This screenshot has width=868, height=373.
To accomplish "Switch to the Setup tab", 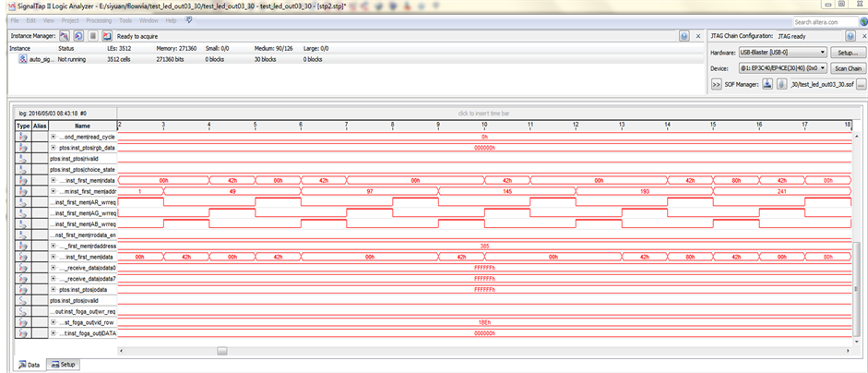I will pyautogui.click(x=64, y=365).
